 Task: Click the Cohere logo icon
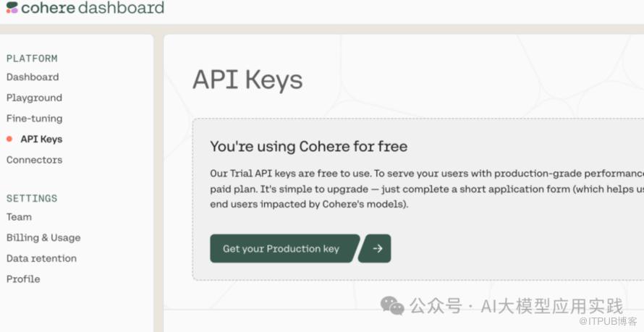click(x=12, y=7)
